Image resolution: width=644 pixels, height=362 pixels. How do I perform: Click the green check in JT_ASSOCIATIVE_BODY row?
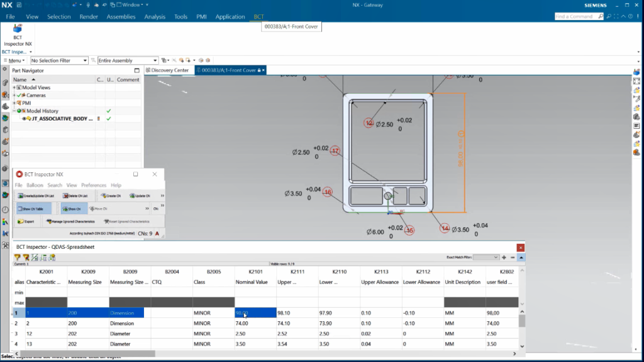[x=108, y=119]
